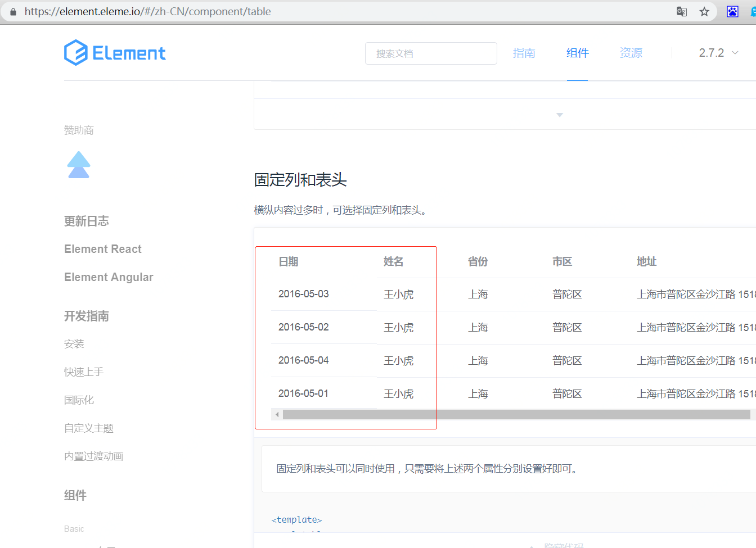Click the table scrollbar left arrow
Viewport: 756px width, 548px height.
[277, 414]
